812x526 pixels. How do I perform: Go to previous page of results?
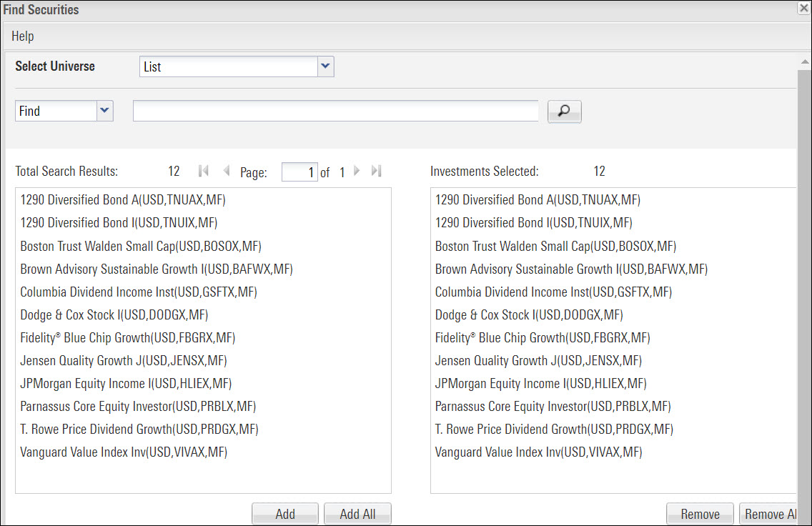pyautogui.click(x=227, y=171)
